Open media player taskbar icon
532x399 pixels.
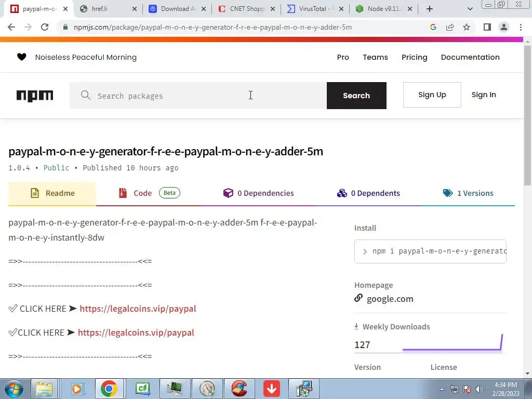(77, 389)
